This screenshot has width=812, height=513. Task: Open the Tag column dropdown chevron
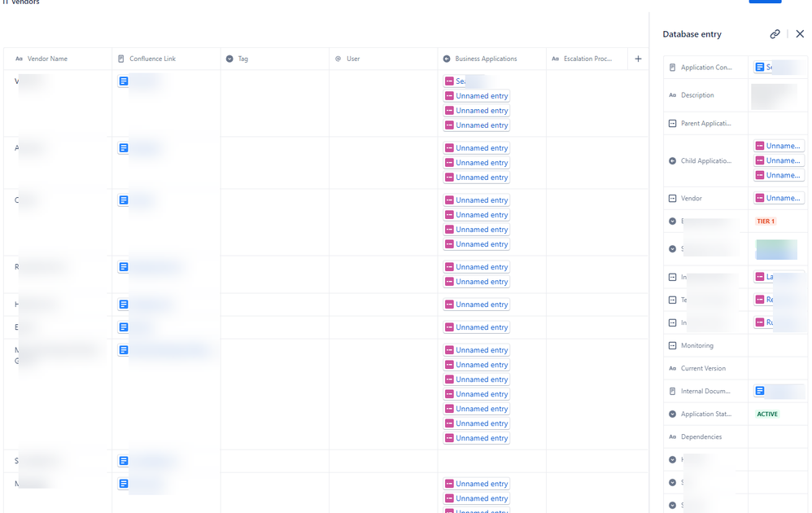(229, 59)
